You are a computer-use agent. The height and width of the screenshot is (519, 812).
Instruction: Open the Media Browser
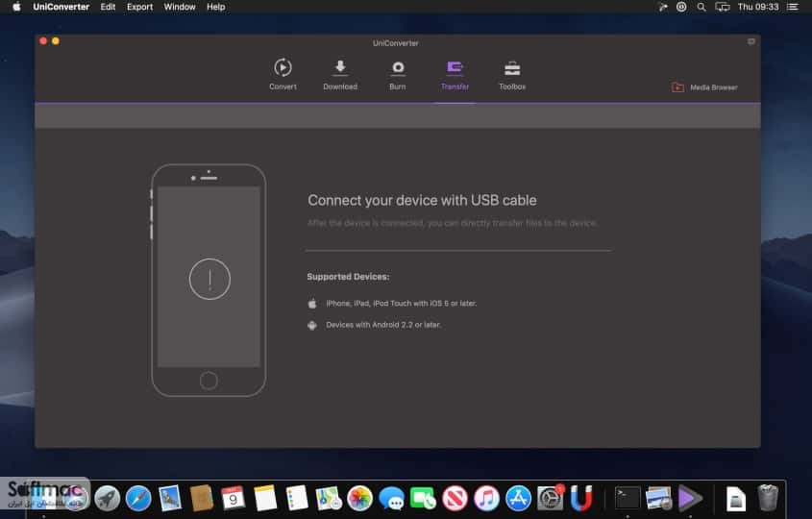coord(704,87)
